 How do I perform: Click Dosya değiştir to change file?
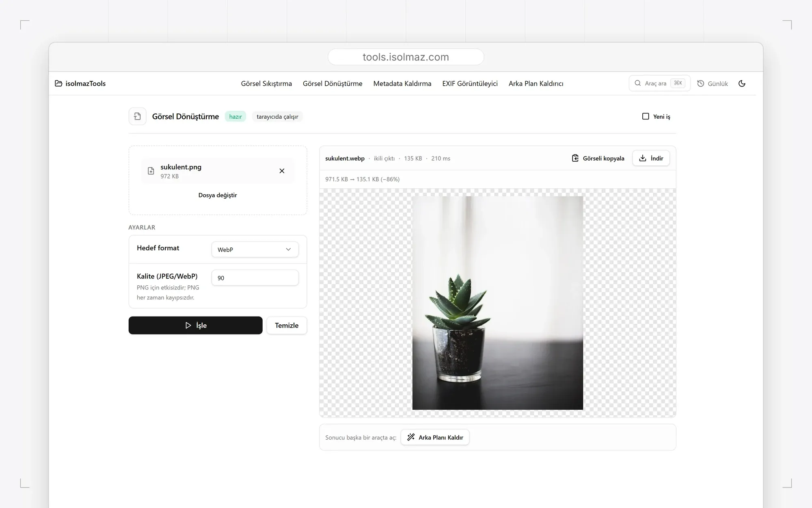click(x=218, y=195)
